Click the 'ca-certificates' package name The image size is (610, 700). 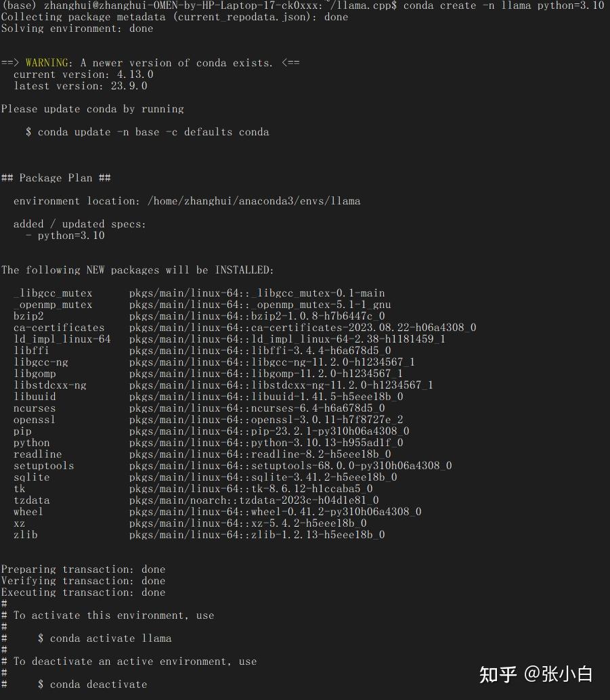(x=59, y=328)
